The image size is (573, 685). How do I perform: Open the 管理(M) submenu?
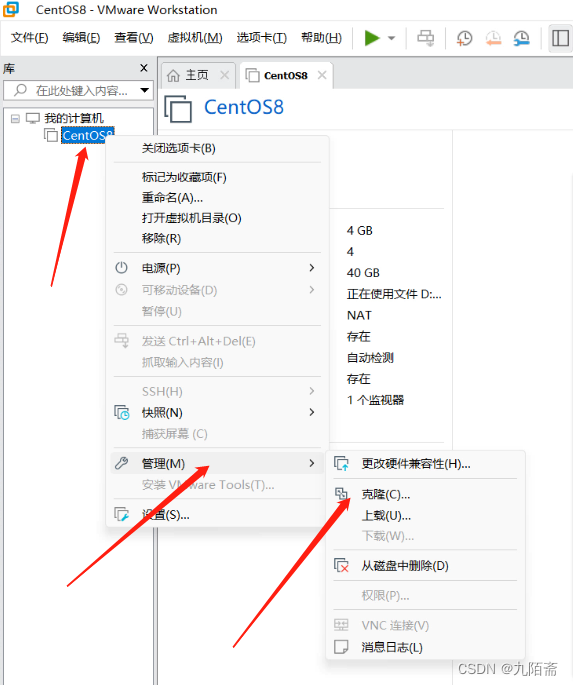pos(217,464)
